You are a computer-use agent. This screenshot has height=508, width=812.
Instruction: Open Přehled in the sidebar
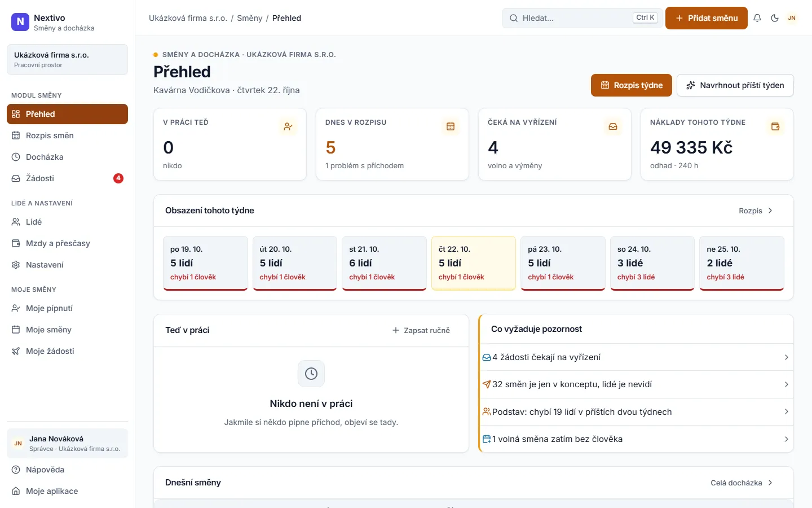[67, 114]
